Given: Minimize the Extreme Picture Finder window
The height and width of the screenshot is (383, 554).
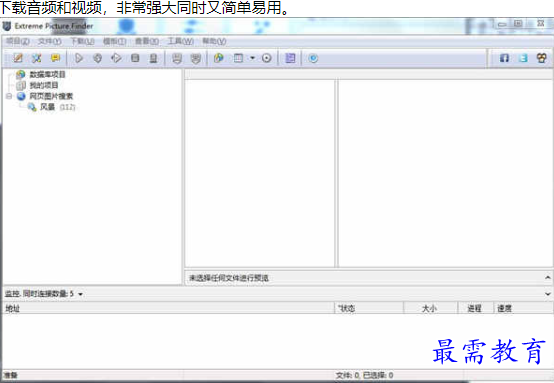Looking at the screenshot, I should [502, 24].
